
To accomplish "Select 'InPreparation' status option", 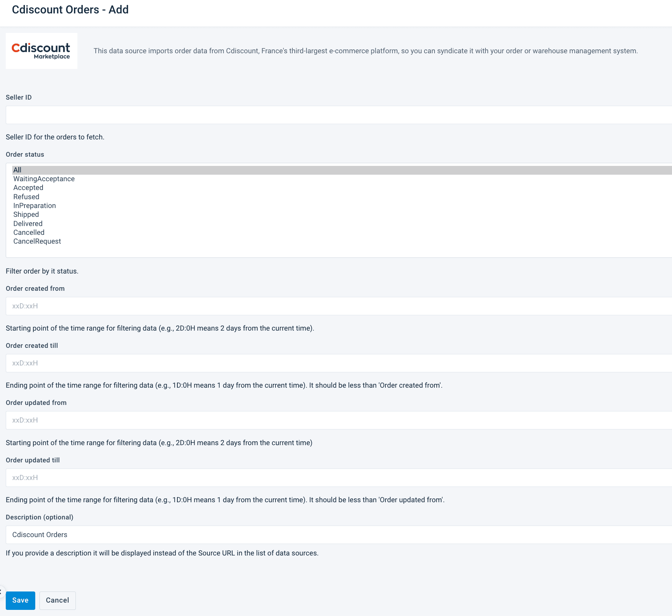I will coord(34,206).
